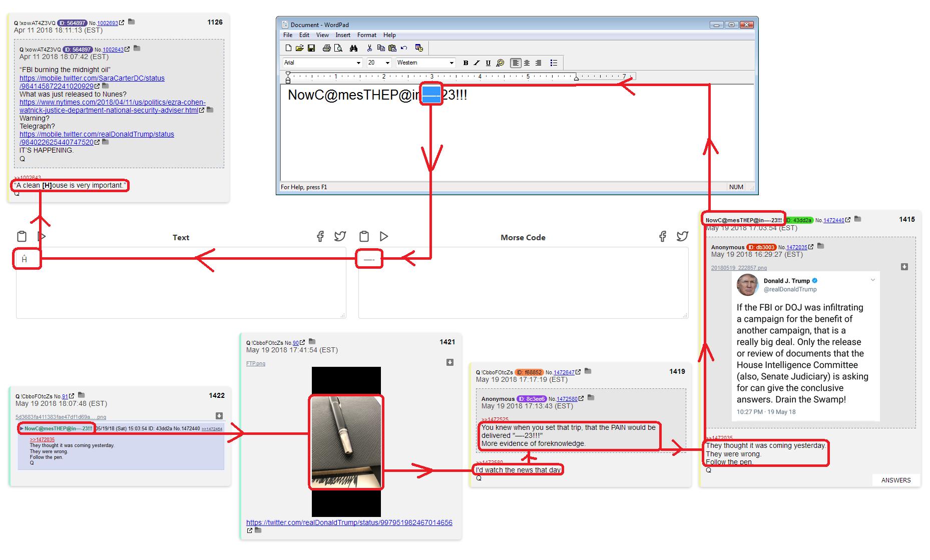
Task: Share Morse Code panel on Twitter
Action: click(x=683, y=236)
